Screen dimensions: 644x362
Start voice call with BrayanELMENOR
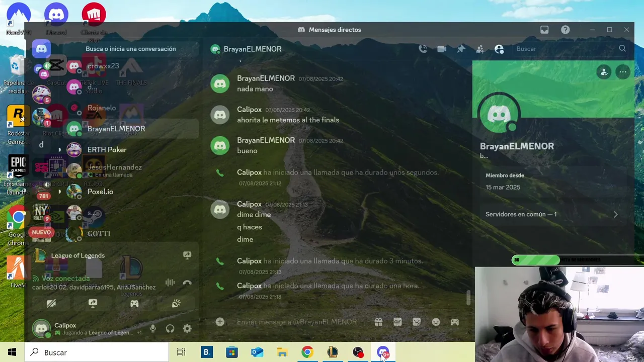(x=423, y=49)
